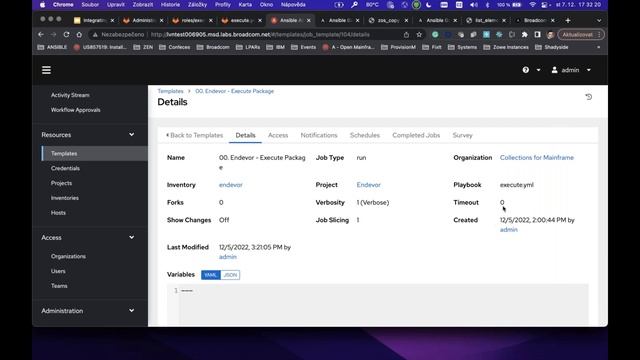Switch to the Access tab

tap(278, 135)
